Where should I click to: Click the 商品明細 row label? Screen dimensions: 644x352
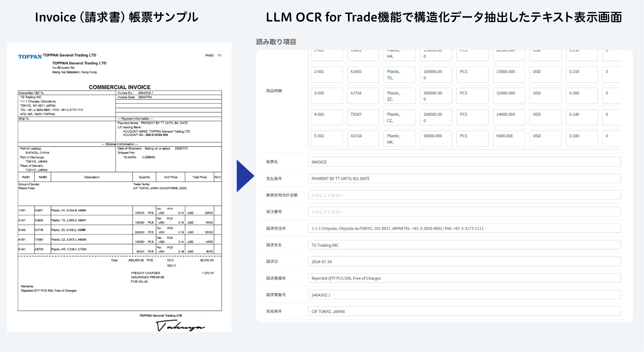coord(274,91)
